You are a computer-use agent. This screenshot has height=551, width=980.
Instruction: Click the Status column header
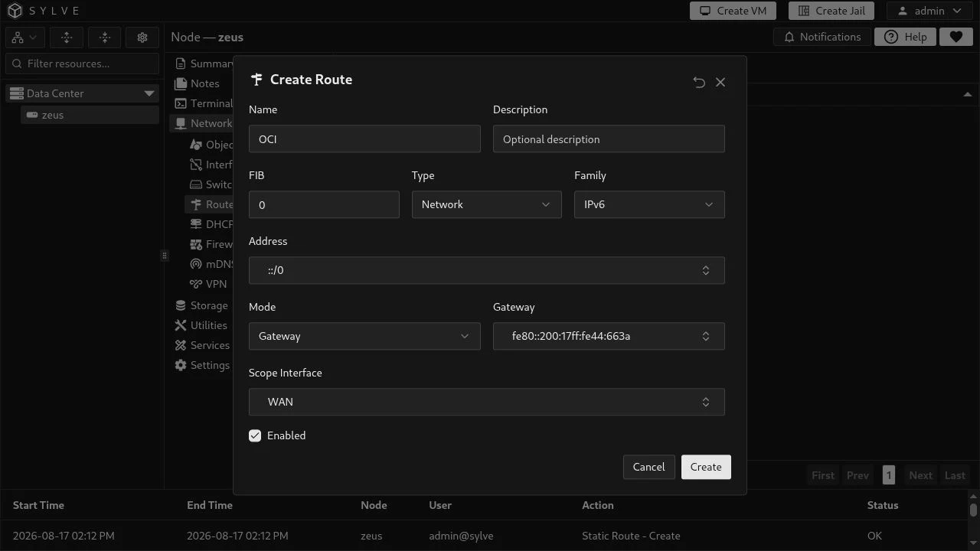(x=883, y=505)
